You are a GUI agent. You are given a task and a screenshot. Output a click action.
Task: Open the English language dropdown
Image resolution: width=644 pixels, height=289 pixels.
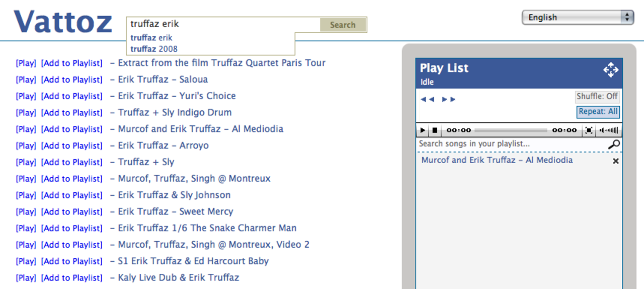click(x=578, y=18)
